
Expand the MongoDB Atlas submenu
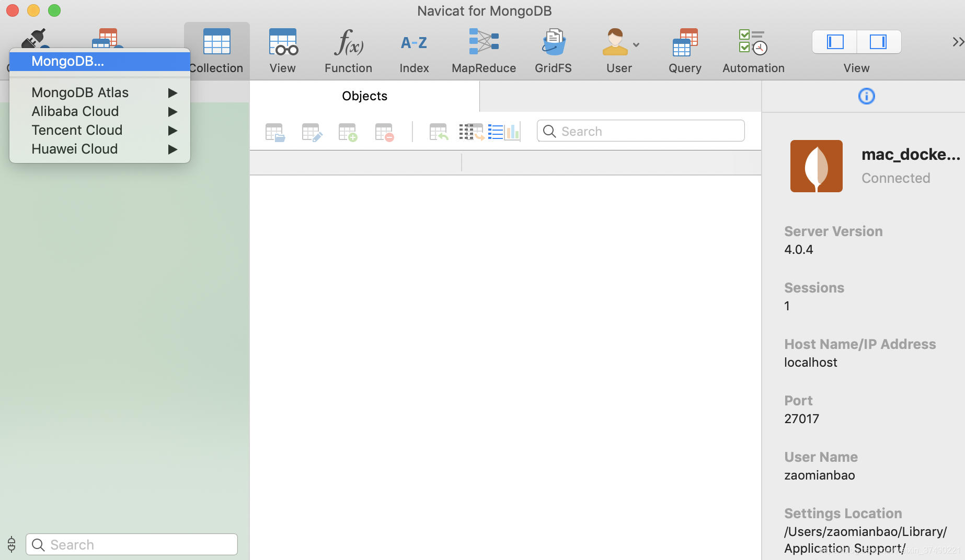(100, 92)
